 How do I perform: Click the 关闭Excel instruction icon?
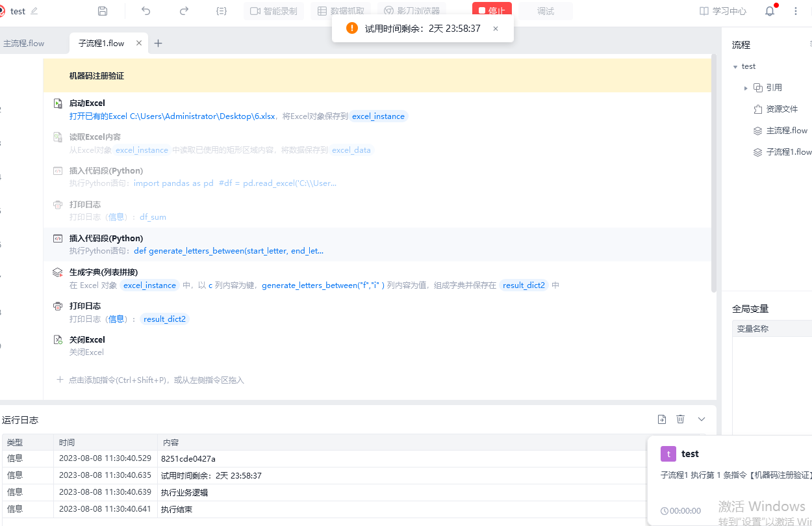tap(58, 340)
